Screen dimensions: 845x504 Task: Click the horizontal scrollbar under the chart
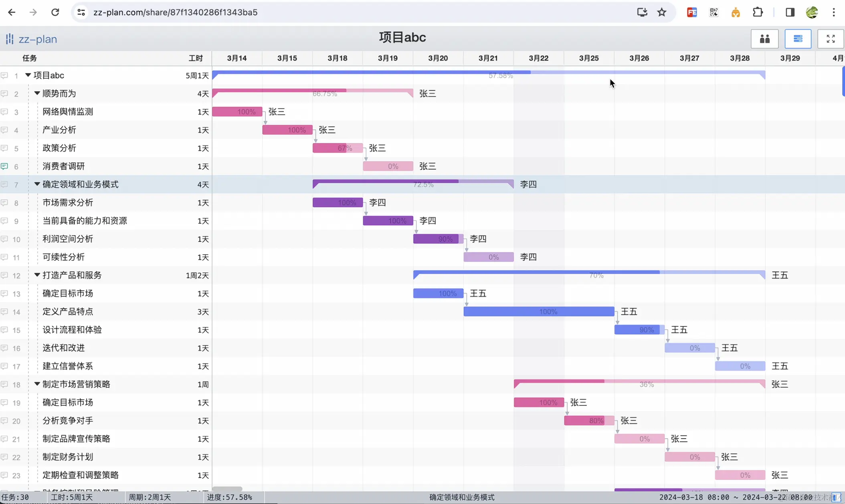pyautogui.click(x=227, y=489)
